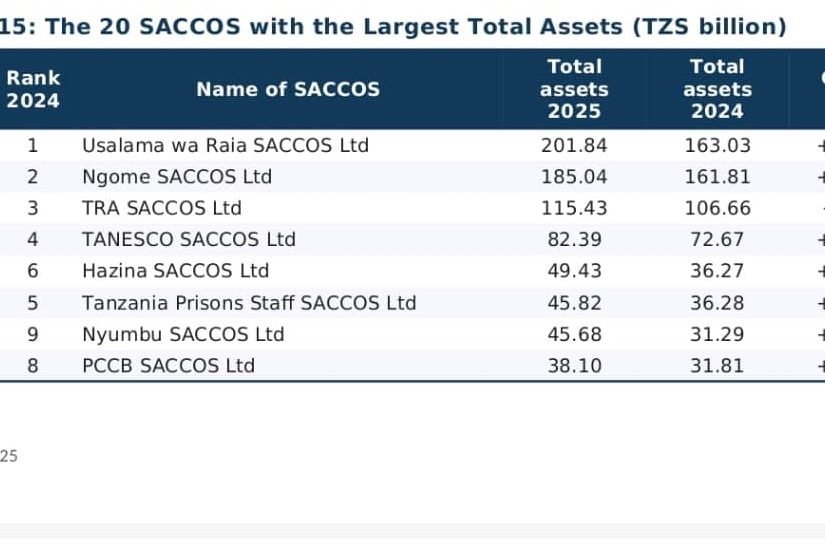Click Tanzania Prisons Staff SACCOS Ltd

249,303
